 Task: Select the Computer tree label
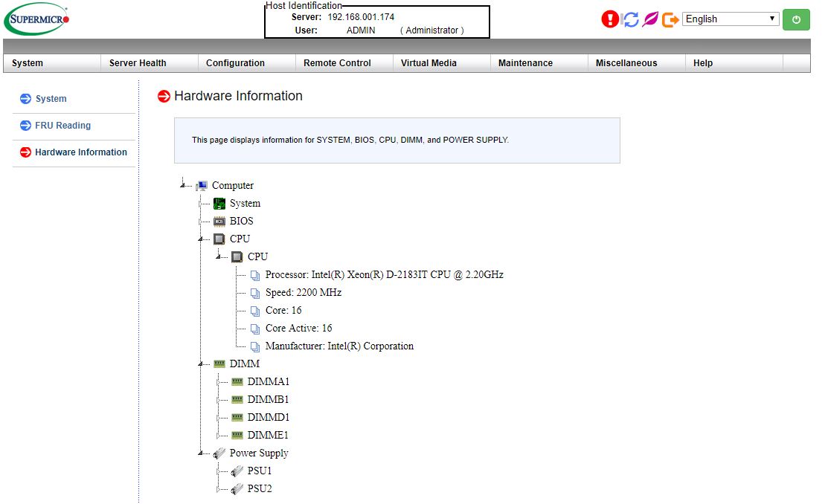click(232, 185)
